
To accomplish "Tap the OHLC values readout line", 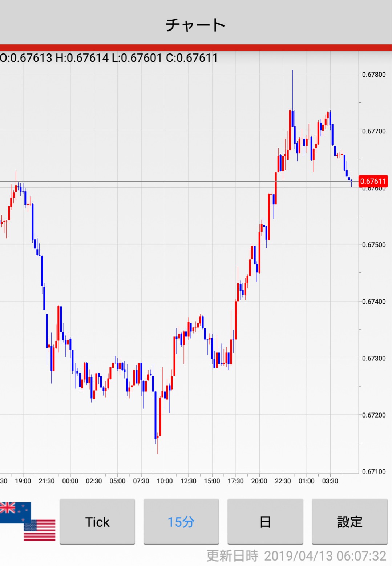I will pos(109,58).
